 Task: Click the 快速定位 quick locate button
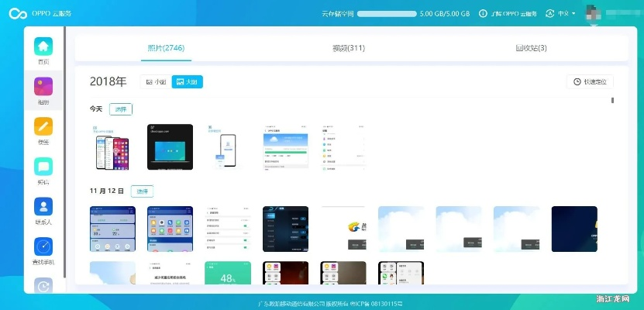pos(590,81)
